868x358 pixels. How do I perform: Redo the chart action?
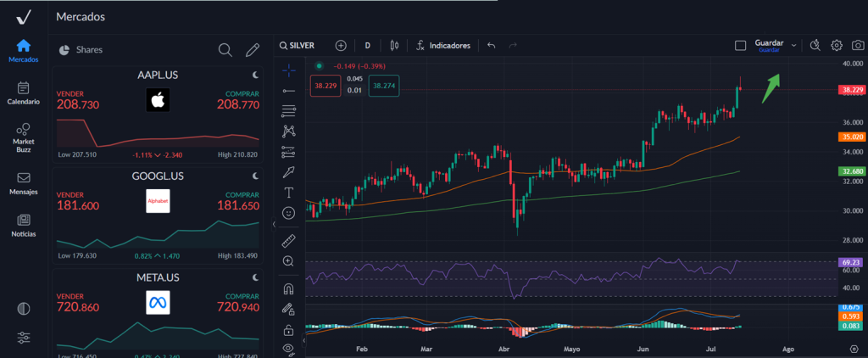pyautogui.click(x=513, y=46)
